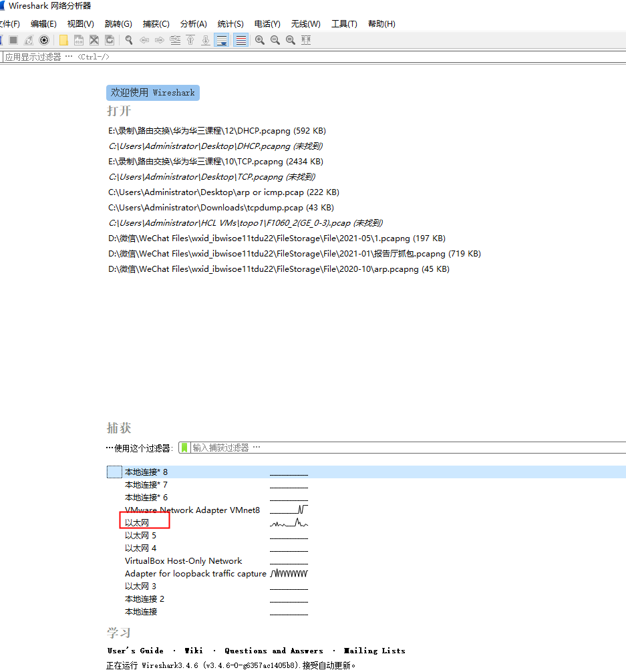
Task: Open recent file 报告厅抓包.pcapng
Action: (295, 254)
